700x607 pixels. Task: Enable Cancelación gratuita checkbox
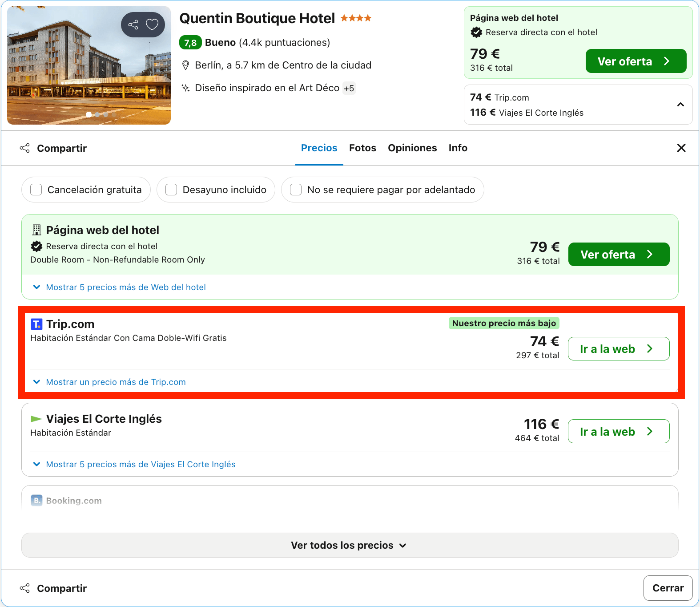click(36, 190)
